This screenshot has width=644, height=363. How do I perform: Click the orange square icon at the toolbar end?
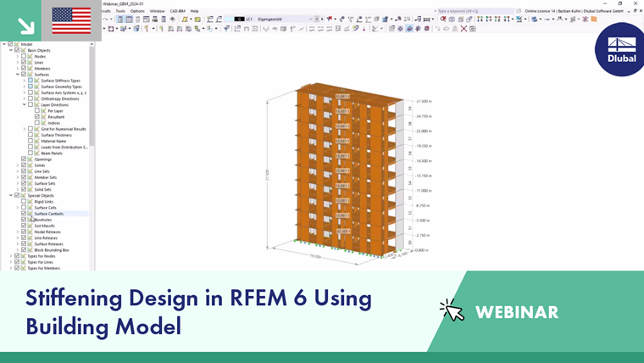(593, 19)
